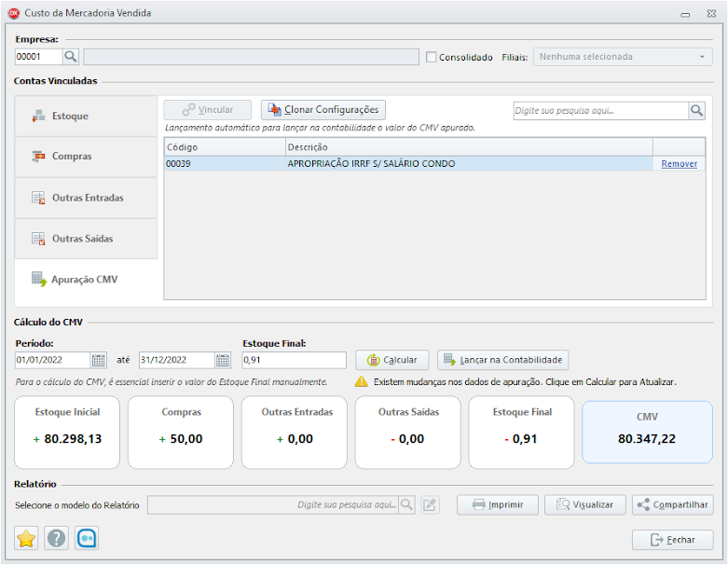This screenshot has width=728, height=565.
Task: Switch to the Estoque tab
Action: 86,117
